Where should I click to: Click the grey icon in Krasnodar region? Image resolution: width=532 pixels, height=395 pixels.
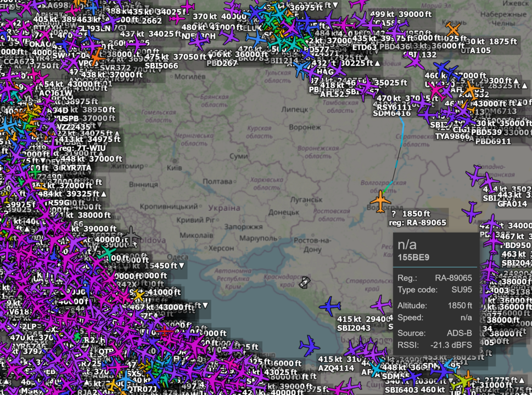click(x=304, y=283)
